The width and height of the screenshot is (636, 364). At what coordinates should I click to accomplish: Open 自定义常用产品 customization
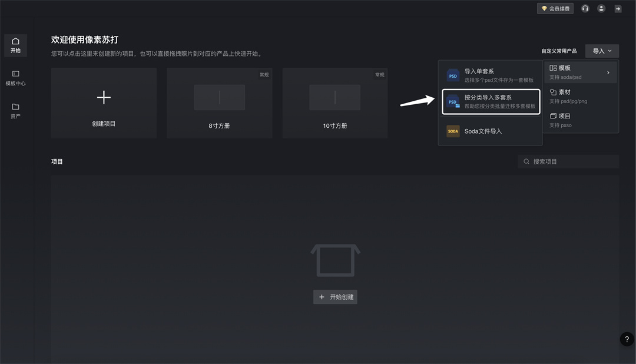[x=559, y=51]
